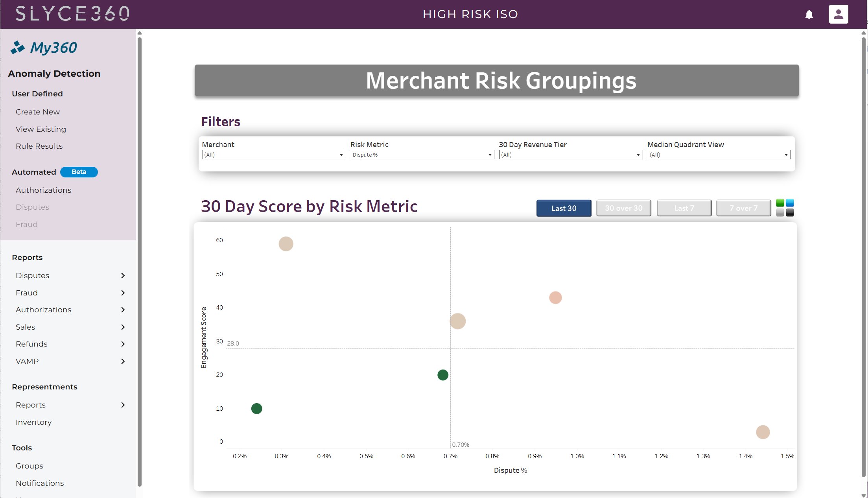The height and width of the screenshot is (498, 868).
Task: Click the light gray legend square
Action: pos(780,212)
